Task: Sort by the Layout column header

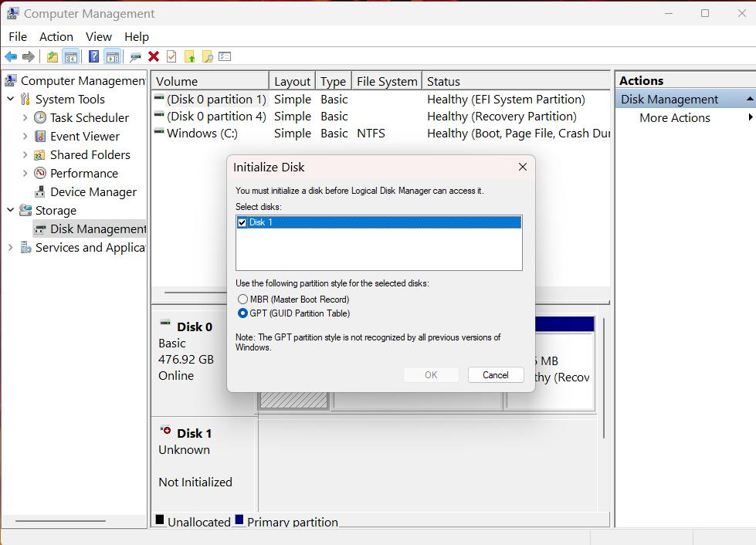Action: (x=292, y=81)
